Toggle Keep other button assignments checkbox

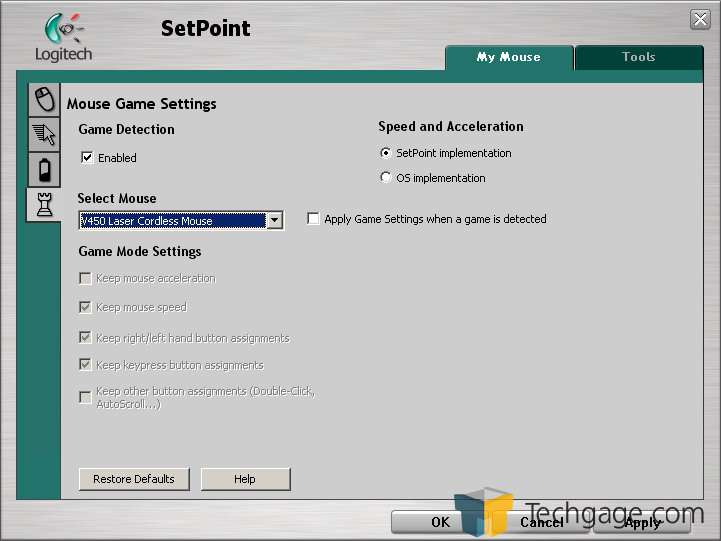85,397
